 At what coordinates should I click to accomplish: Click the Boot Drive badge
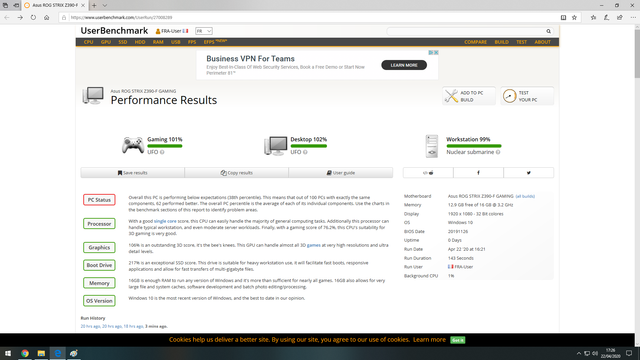(99, 265)
